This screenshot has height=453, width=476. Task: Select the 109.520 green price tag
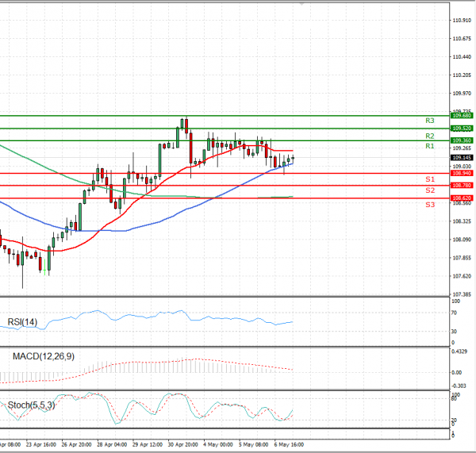462,129
